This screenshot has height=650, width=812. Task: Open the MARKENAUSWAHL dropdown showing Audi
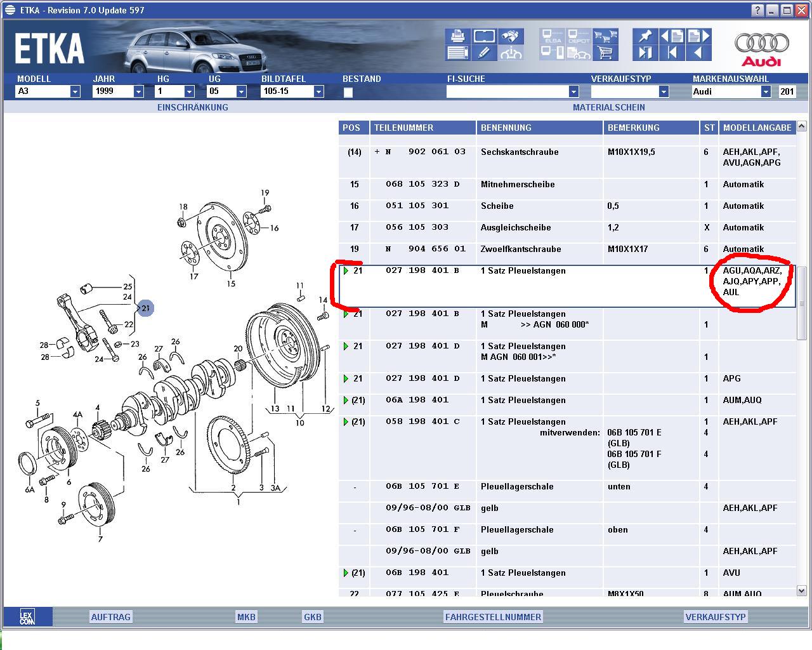(x=766, y=91)
